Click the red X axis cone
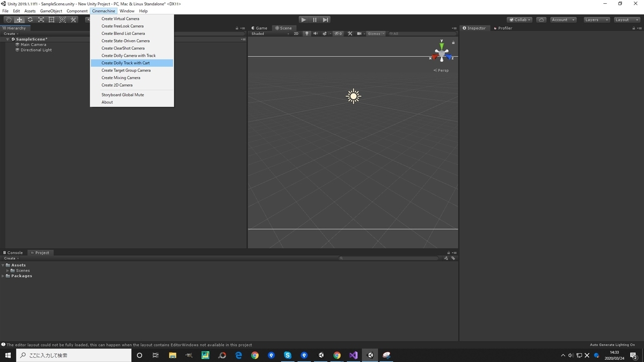The height and width of the screenshot is (362, 644). 434,57
